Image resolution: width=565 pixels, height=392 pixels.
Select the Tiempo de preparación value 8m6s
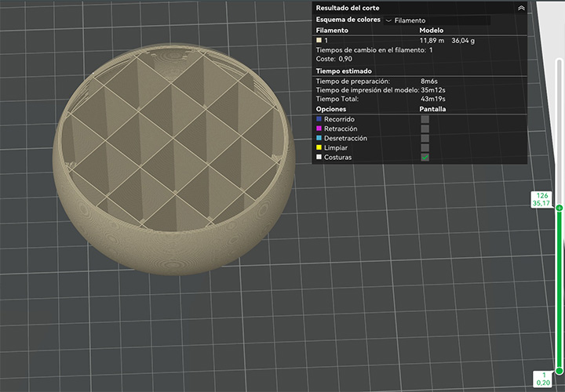point(428,82)
